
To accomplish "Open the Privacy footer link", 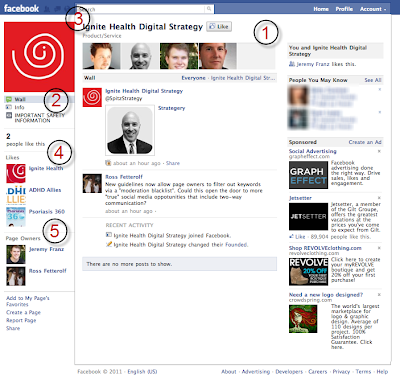I will 341,372.
